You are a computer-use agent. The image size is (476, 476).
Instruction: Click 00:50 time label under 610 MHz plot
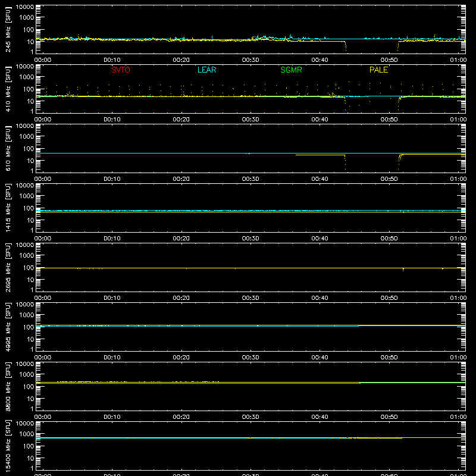389,179
